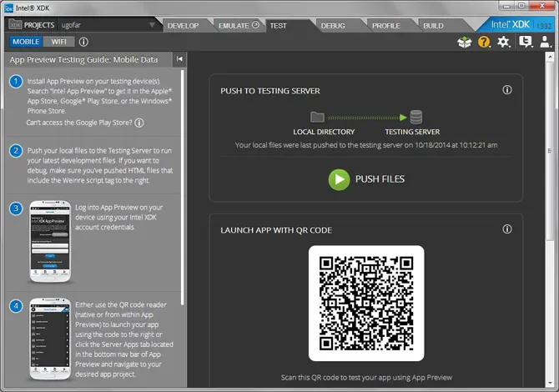Switch to the Develop tab
The width and height of the screenshot is (559, 392).
click(x=183, y=26)
